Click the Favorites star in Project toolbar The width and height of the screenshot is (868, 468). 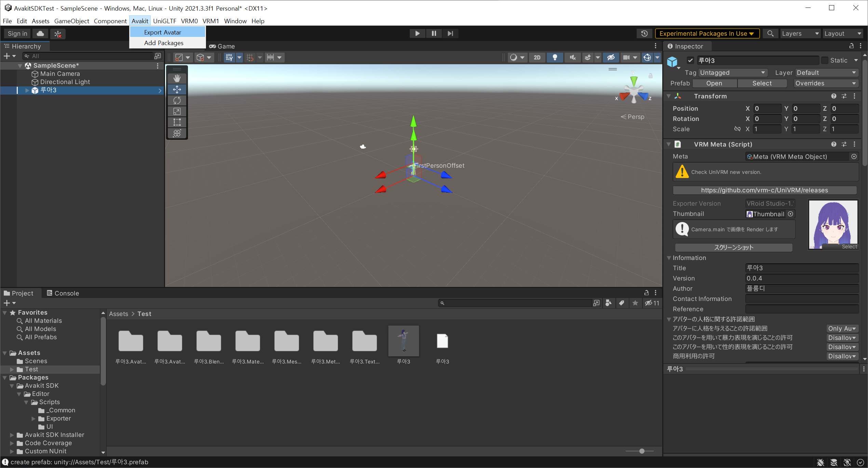coord(635,303)
